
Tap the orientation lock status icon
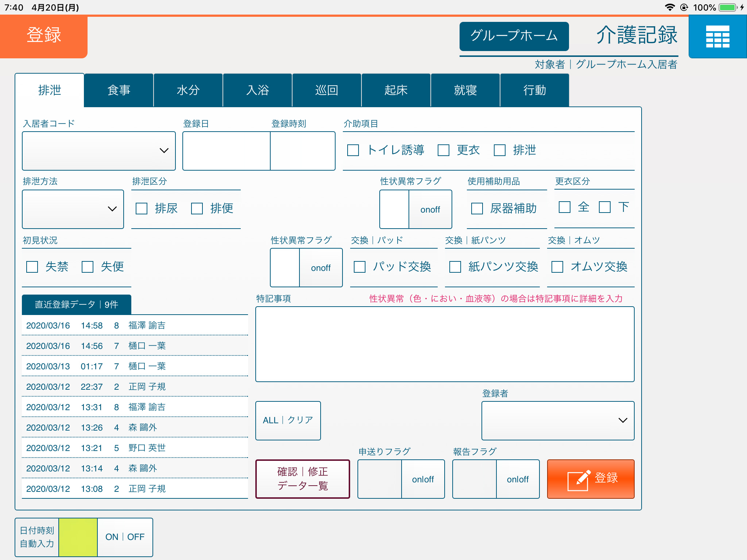coord(684,7)
